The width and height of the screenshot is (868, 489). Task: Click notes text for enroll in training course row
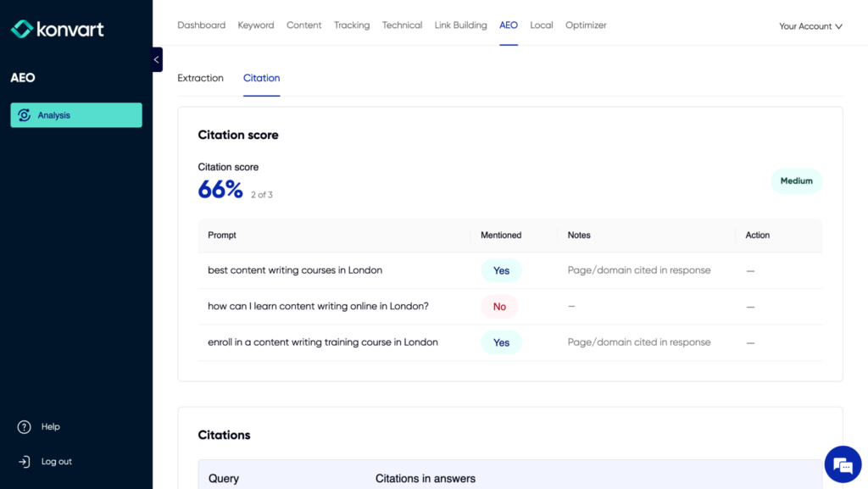point(639,342)
